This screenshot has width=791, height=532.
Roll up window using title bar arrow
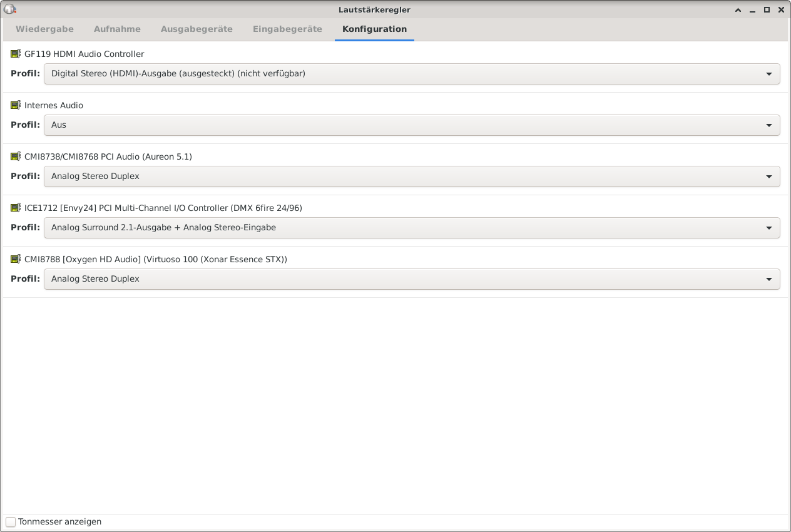point(738,10)
